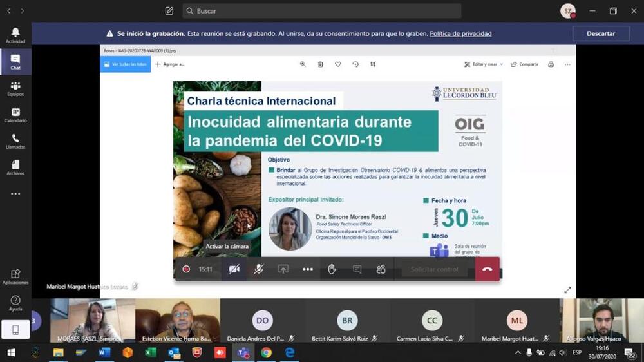Screen dimensions: 644x362
Task: Go to Llamadas in the sidebar
Action: coord(15,142)
